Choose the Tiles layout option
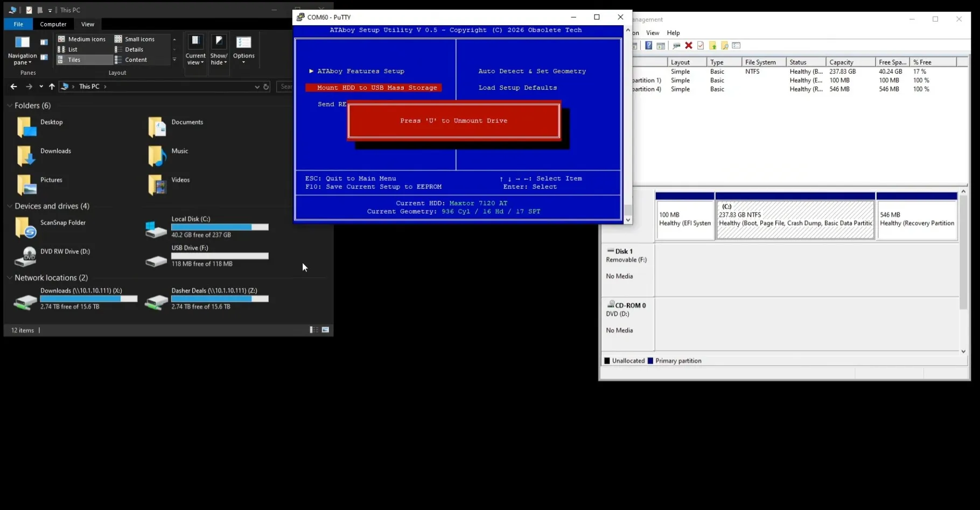This screenshot has height=510, width=980. click(x=69, y=60)
